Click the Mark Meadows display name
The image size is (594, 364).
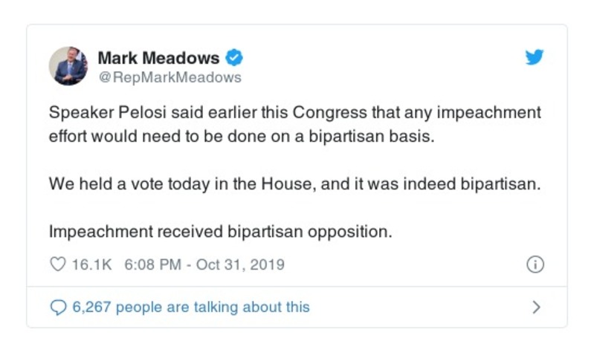pos(158,57)
